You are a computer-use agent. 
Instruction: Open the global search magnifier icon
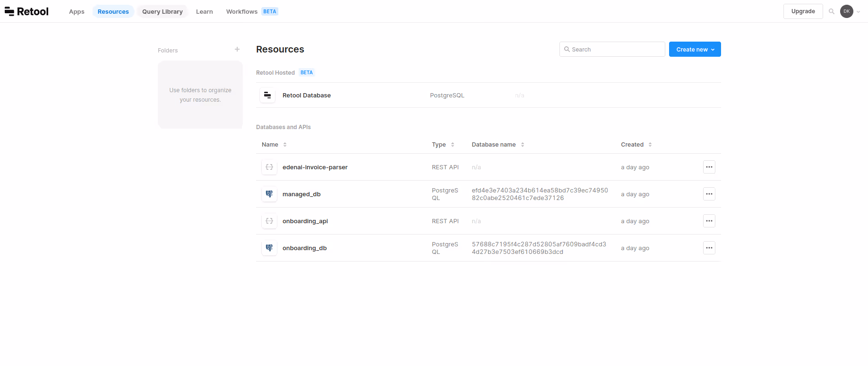click(x=832, y=11)
